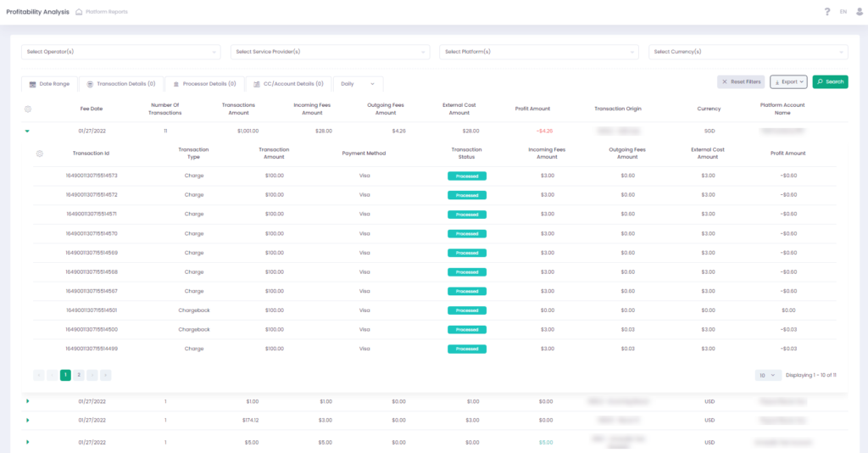The width and height of the screenshot is (868, 453).
Task: Open the transaction sub-table settings gear
Action: (40, 154)
